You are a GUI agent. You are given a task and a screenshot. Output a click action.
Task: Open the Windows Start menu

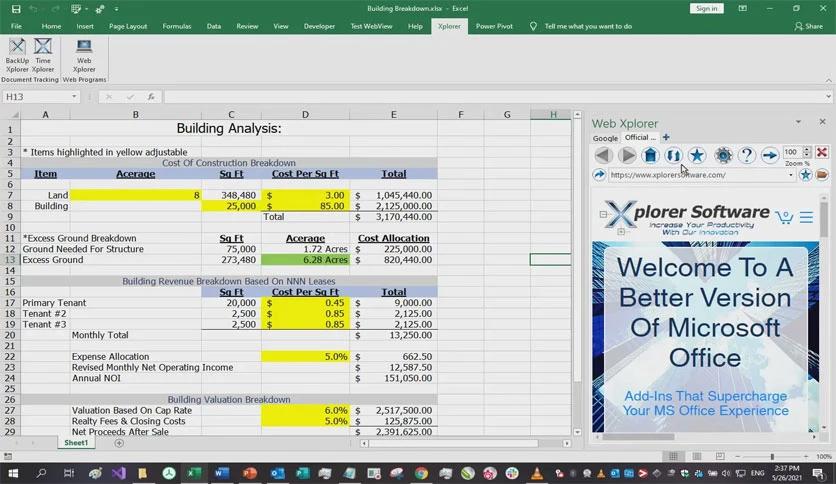tap(13, 473)
